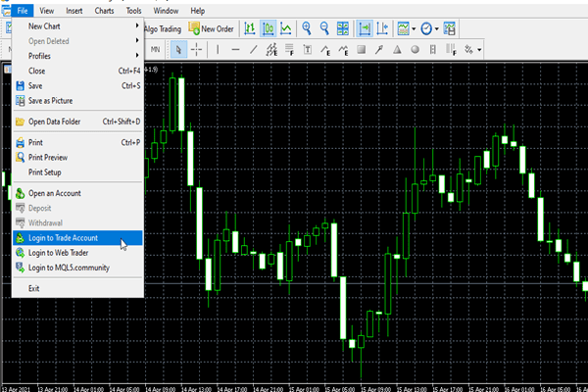The image size is (588, 392).
Task: Select the trendline drawing tool
Action: click(253, 49)
